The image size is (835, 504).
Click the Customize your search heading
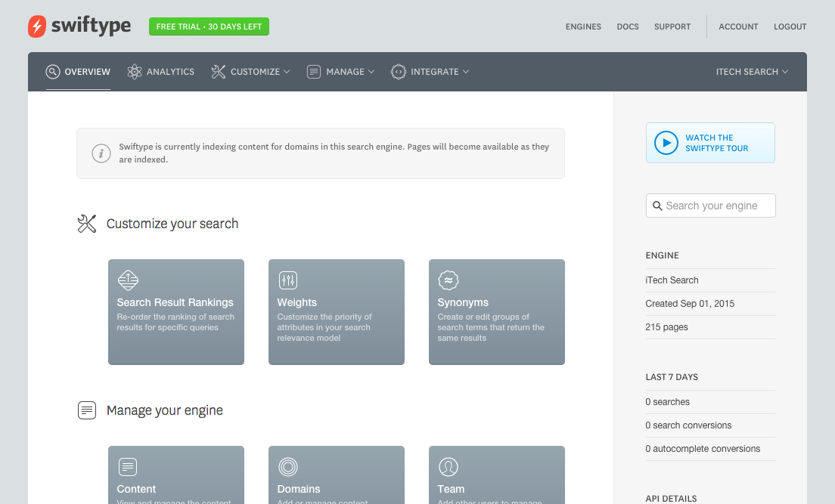(x=172, y=224)
